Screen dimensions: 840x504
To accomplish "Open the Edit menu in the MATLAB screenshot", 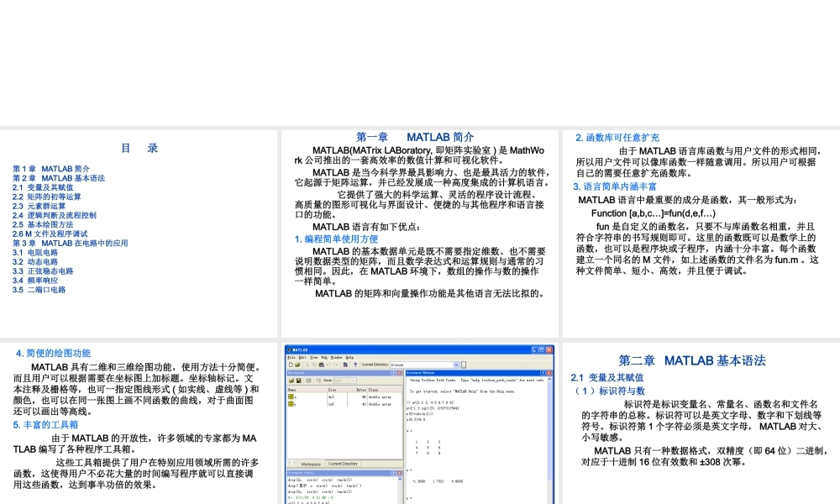I will coord(302,357).
